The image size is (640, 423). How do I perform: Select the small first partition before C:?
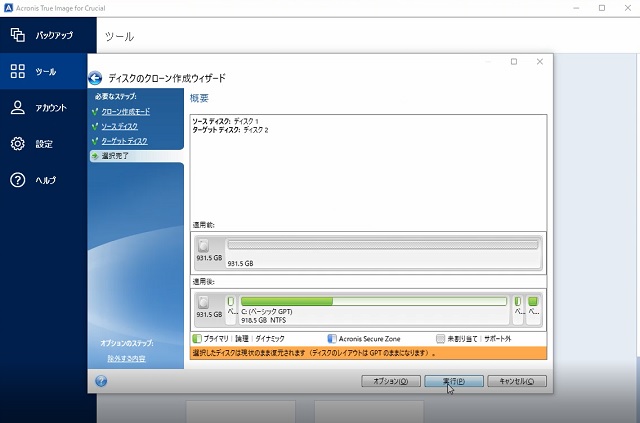point(231,309)
